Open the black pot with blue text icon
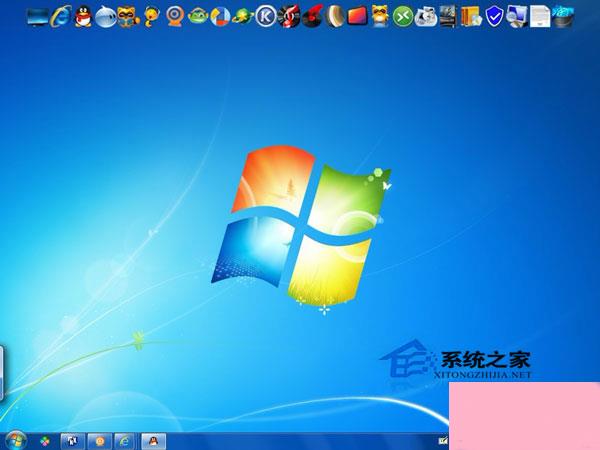This screenshot has width=600, height=450. pyautogui.click(x=563, y=17)
